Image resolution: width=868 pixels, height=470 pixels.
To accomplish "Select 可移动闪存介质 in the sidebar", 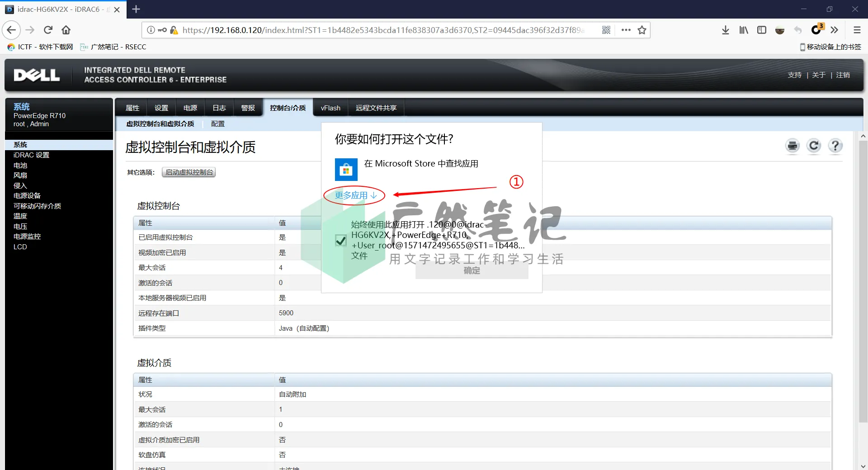I will click(37, 206).
